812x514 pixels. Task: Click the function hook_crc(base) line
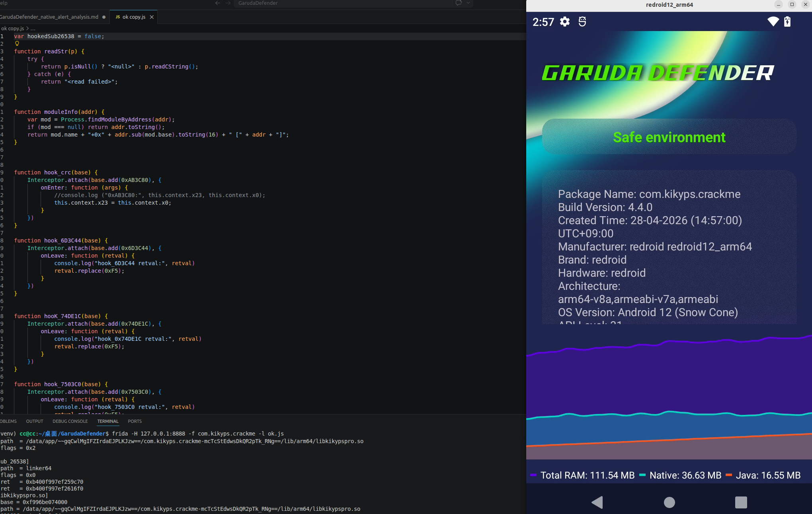click(56, 172)
